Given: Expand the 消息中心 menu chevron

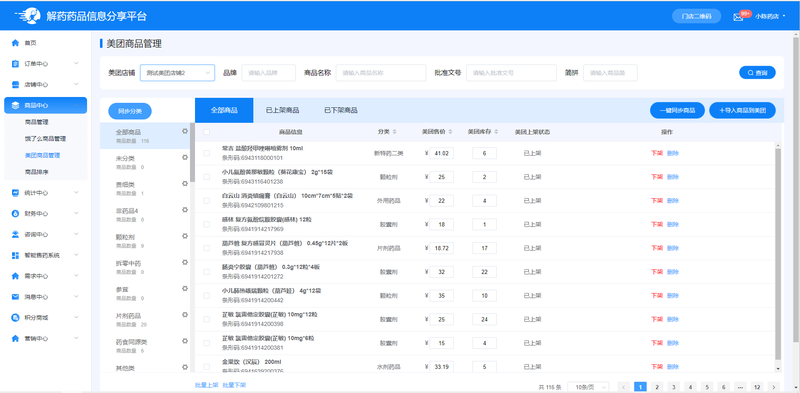Looking at the screenshot, I should click(x=76, y=297).
